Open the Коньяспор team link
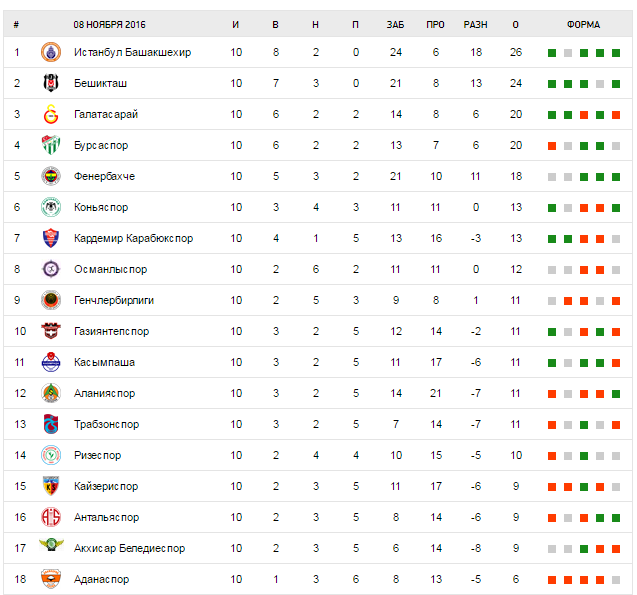This screenshot has height=595, width=637. [x=101, y=207]
